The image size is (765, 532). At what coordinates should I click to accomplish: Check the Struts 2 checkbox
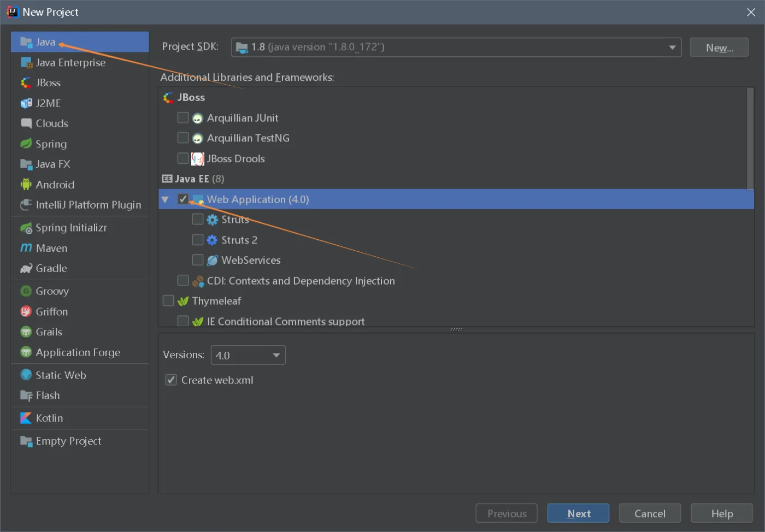pos(198,240)
